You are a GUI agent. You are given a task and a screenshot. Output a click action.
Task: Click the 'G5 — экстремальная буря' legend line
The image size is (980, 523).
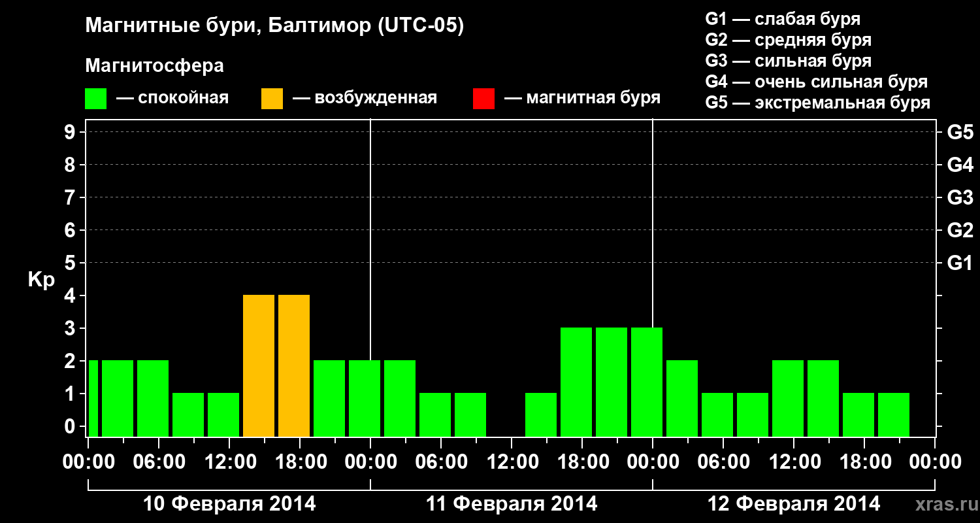[x=818, y=103]
